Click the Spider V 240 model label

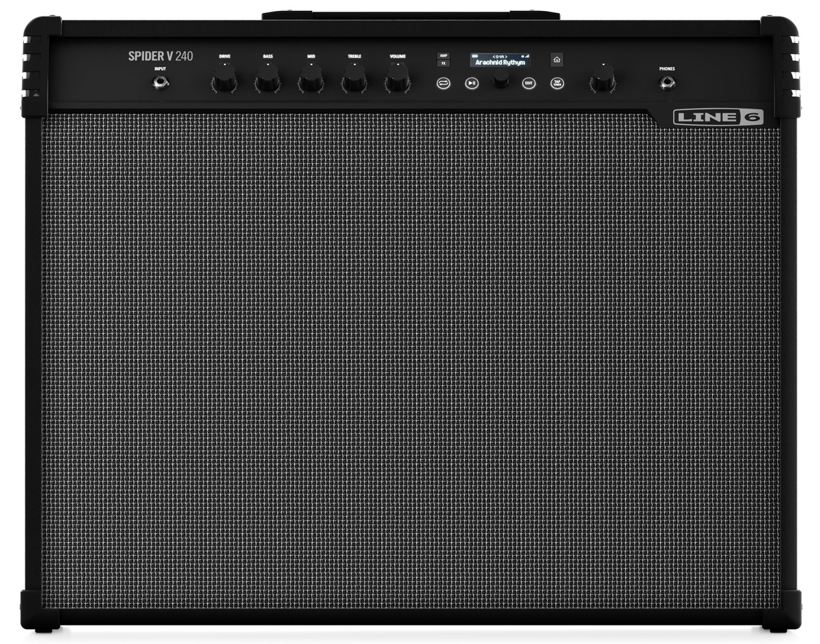pyautogui.click(x=160, y=56)
